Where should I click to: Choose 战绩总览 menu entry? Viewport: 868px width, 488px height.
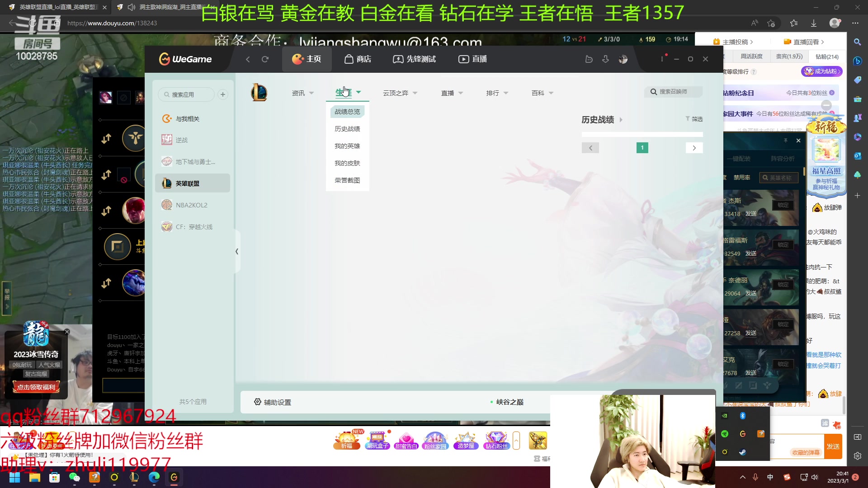tap(347, 112)
